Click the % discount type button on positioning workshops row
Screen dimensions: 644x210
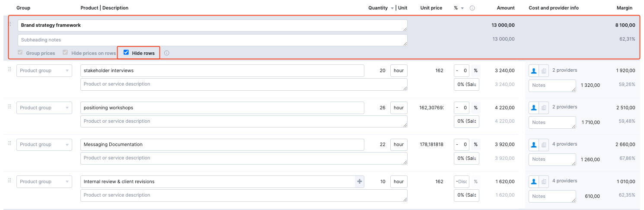(x=475, y=108)
